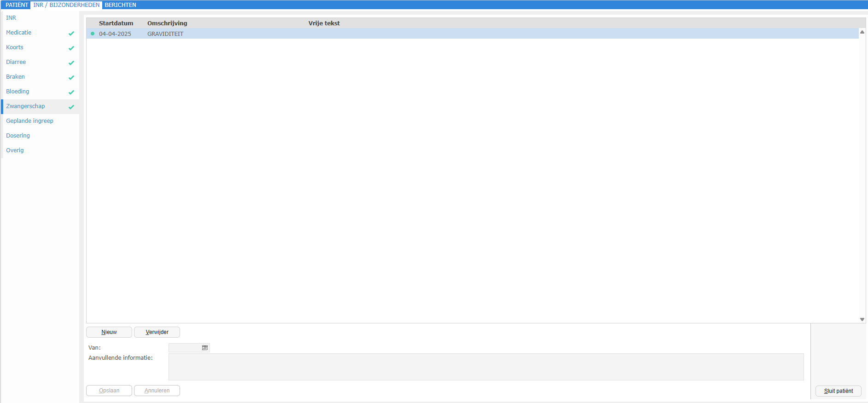Screen dimensions: 868x403
Task: Open the Overig section
Action: pyautogui.click(x=15, y=150)
